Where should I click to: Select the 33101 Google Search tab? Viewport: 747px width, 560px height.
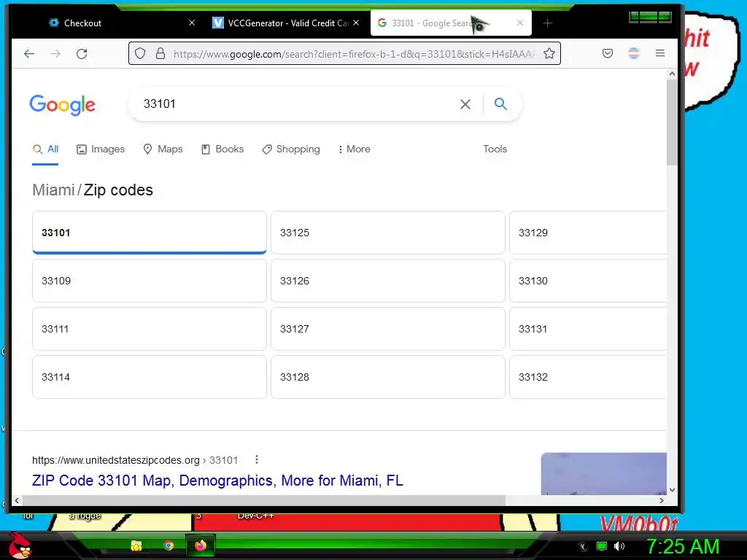click(x=451, y=23)
